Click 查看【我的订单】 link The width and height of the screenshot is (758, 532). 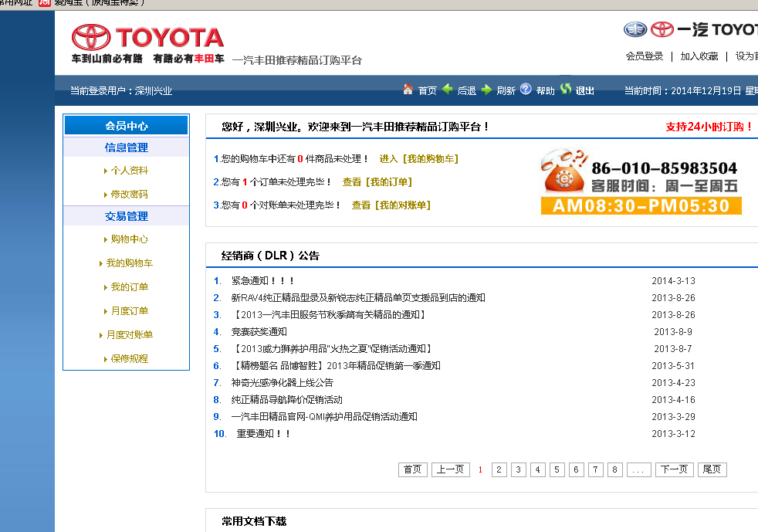(x=377, y=182)
